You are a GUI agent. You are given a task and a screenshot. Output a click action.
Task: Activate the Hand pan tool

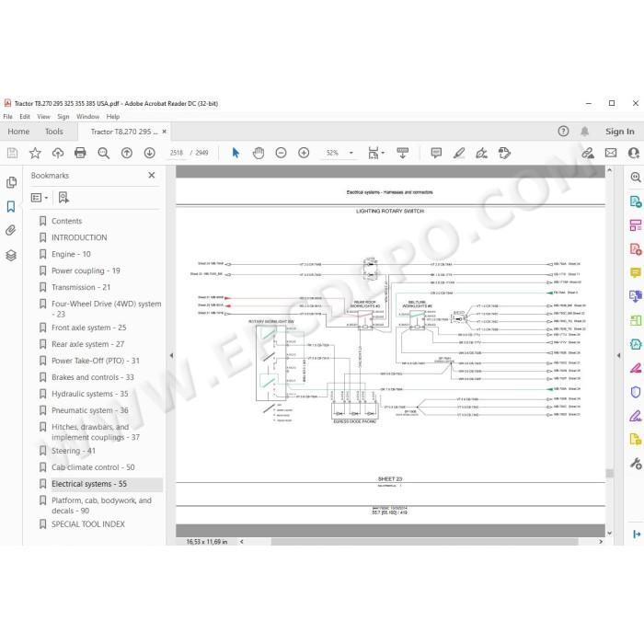(259, 154)
